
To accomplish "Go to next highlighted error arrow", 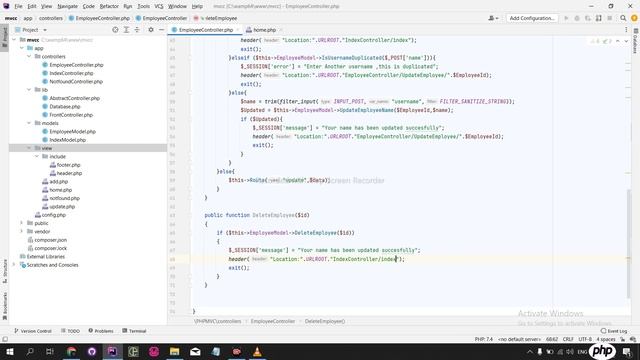I will [626, 41].
